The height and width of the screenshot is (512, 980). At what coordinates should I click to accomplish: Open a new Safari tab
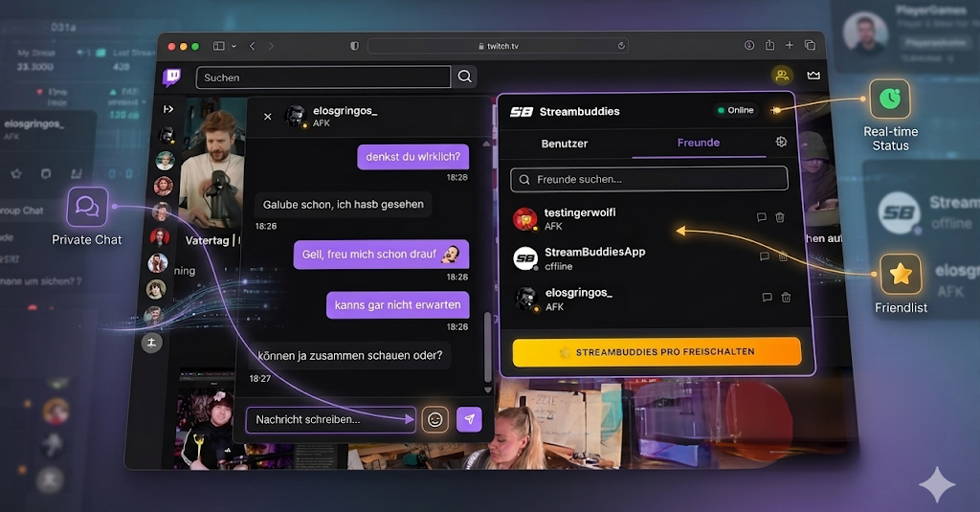790,45
